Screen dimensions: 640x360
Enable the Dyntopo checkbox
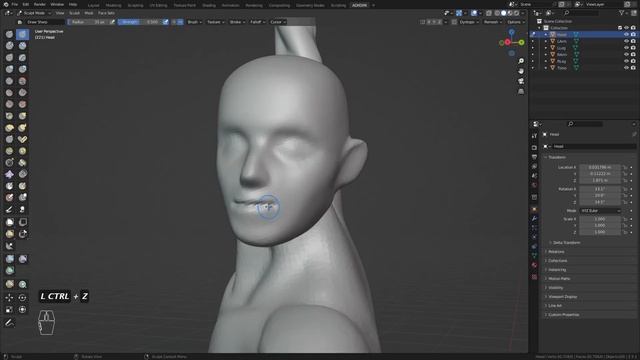pyautogui.click(x=454, y=22)
